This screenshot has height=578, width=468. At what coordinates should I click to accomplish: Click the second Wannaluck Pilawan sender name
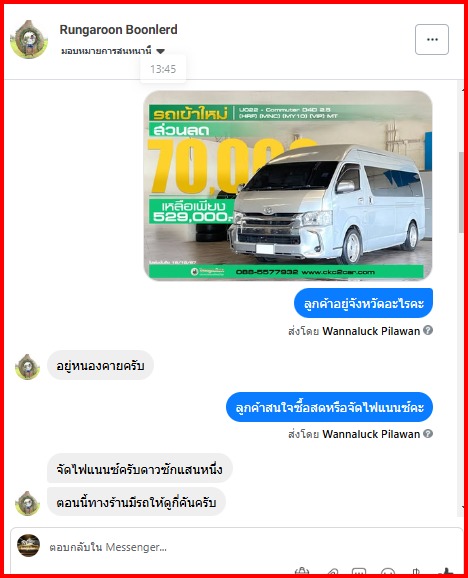click(371, 434)
